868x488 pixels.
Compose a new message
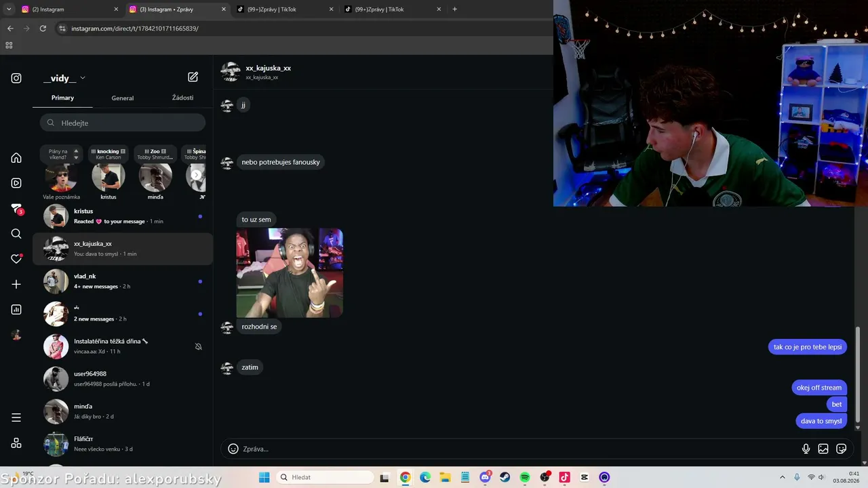pos(193,77)
